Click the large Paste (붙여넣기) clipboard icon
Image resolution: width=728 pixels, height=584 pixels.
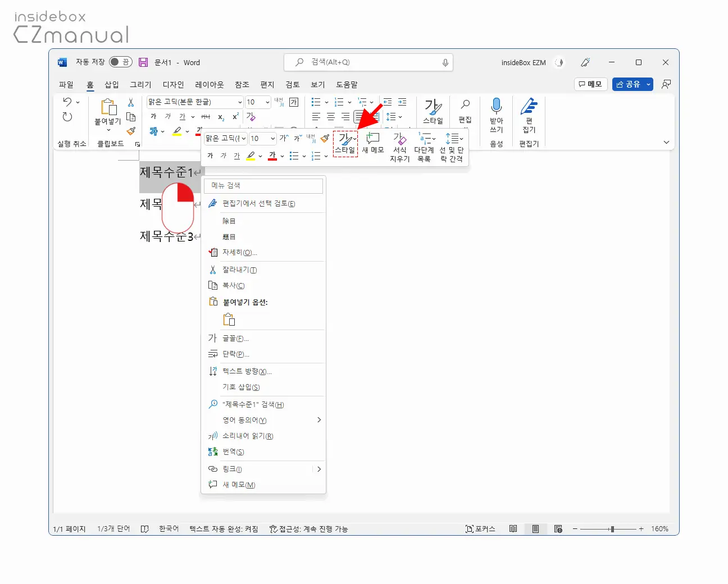click(108, 107)
